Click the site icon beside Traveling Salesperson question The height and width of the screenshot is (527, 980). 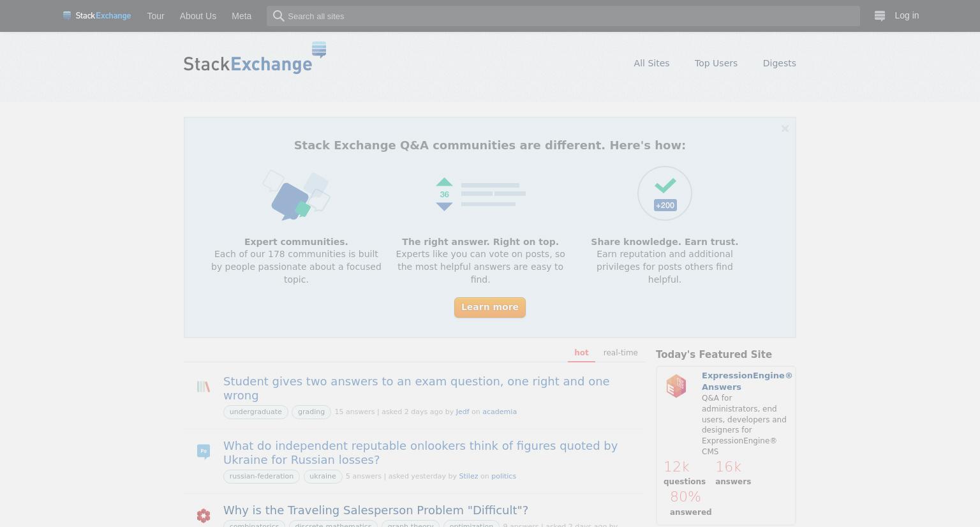(204, 516)
